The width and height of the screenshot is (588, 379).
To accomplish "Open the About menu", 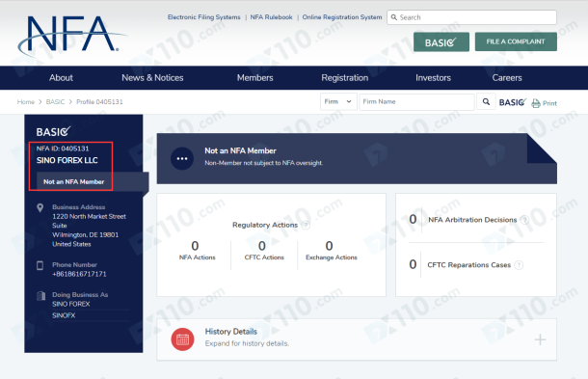I will (61, 78).
